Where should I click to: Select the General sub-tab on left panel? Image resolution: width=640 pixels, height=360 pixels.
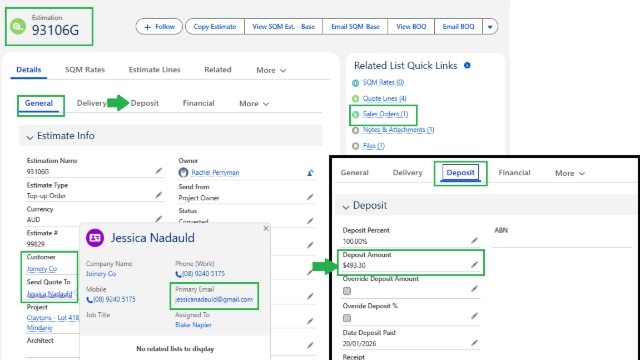pyautogui.click(x=39, y=103)
